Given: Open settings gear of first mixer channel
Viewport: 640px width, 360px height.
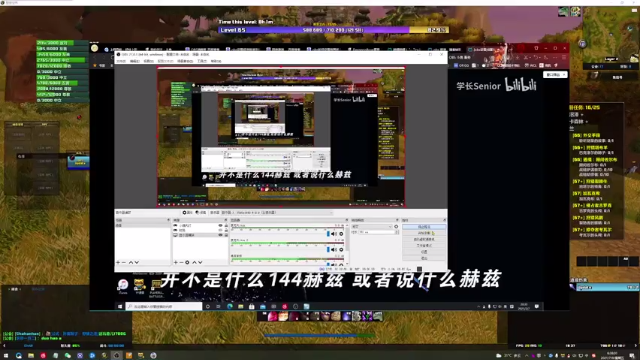Looking at the screenshot, I should pos(341,234).
